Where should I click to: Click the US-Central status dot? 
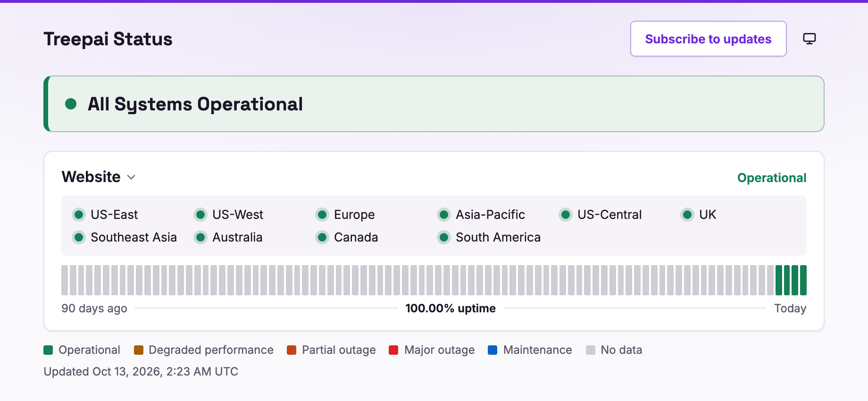coord(566,215)
